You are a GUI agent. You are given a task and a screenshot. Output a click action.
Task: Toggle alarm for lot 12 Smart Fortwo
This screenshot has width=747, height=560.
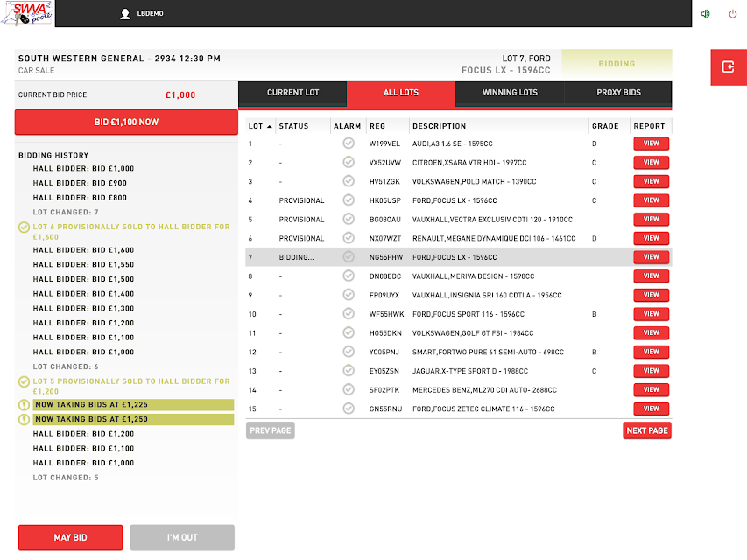point(349,352)
